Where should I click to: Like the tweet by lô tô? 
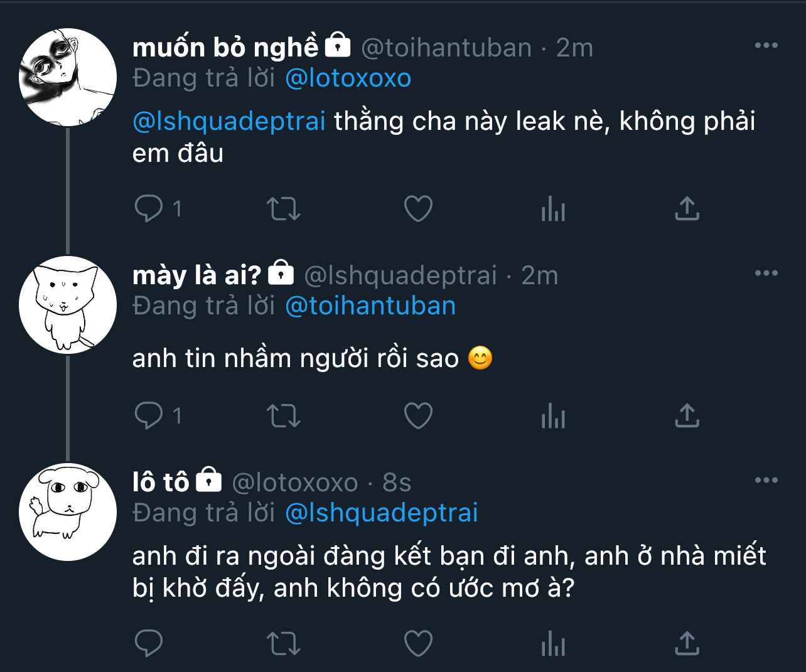point(418,643)
